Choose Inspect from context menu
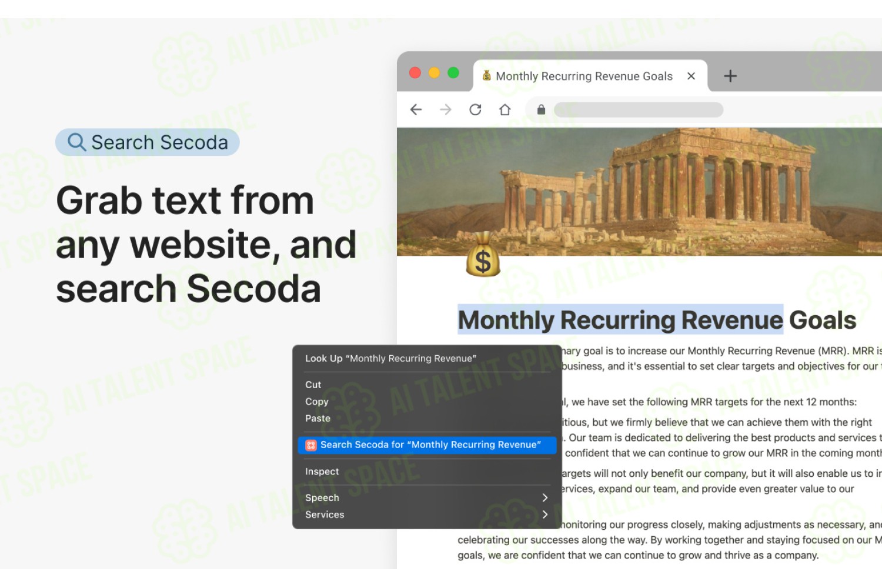 coord(322,471)
